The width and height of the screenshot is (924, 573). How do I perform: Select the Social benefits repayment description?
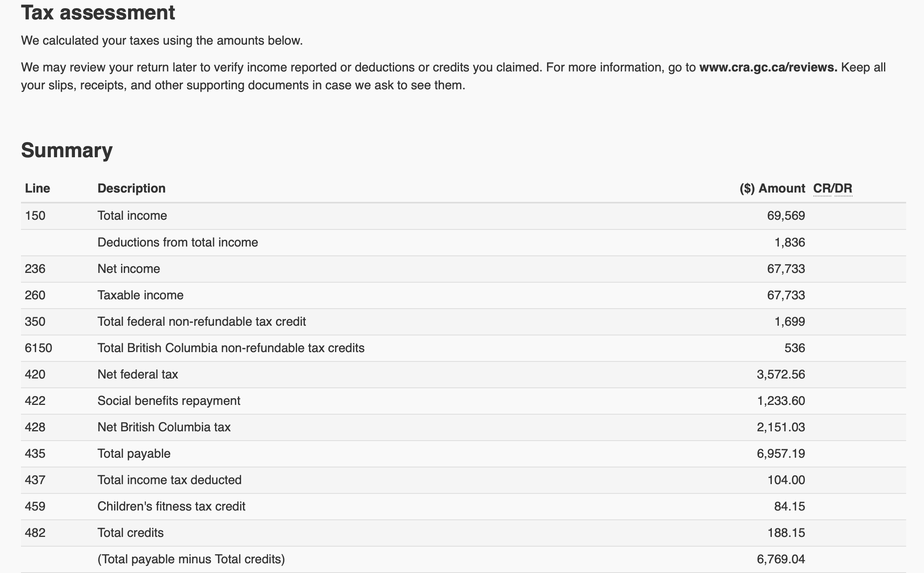pos(168,401)
